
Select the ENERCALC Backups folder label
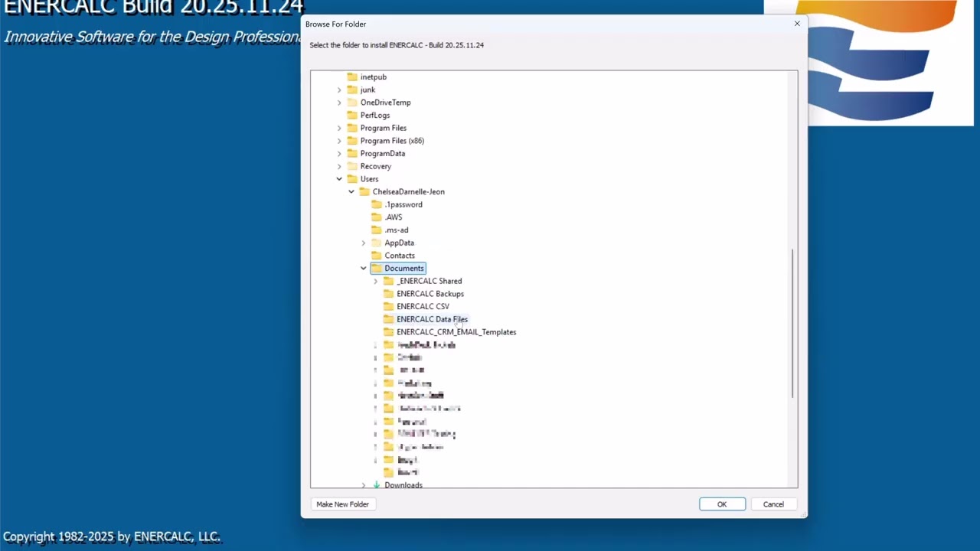tap(430, 294)
